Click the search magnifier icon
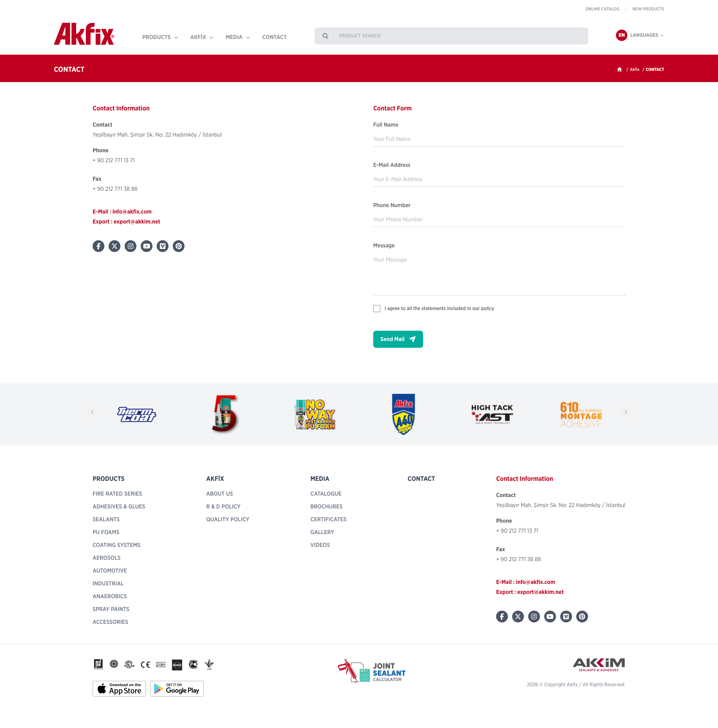The image size is (718, 728). tap(326, 36)
